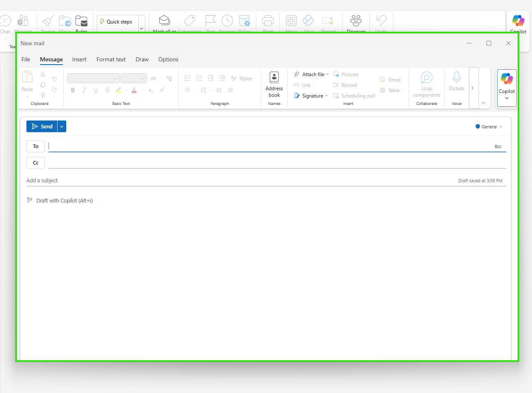This screenshot has height=393, width=532.
Task: Open the font size dropdown
Action: (x=143, y=78)
